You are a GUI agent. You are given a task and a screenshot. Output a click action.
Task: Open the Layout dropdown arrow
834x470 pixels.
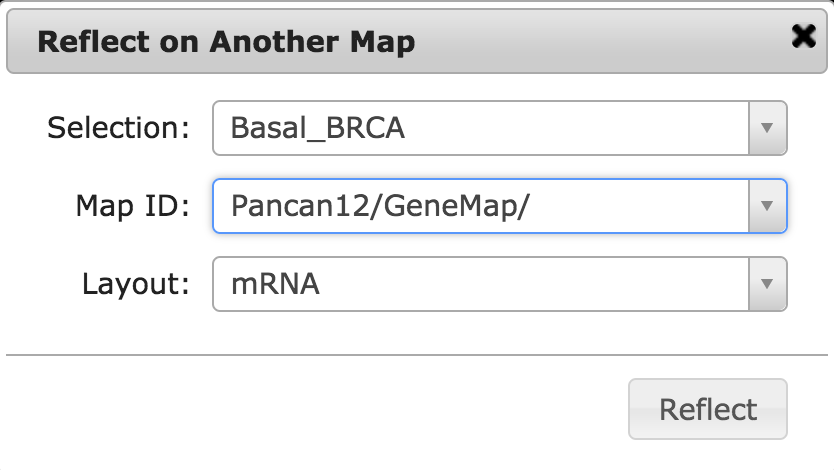click(767, 284)
